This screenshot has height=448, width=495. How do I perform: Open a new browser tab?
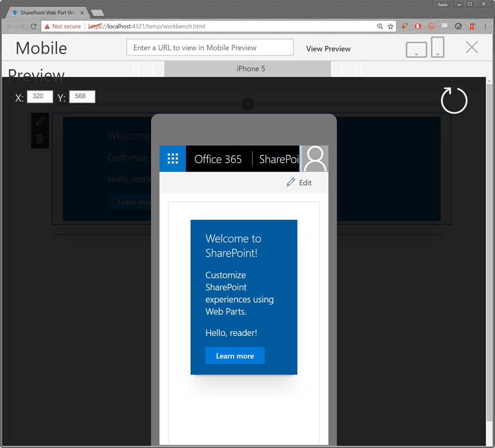98,13
